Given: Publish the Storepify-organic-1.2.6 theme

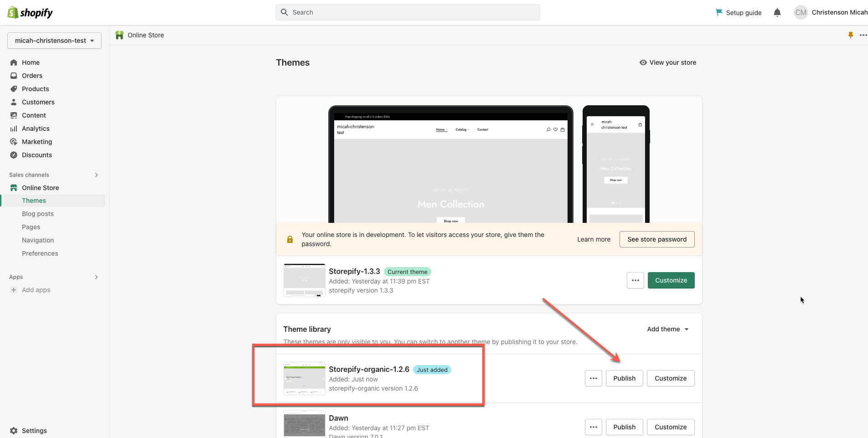Looking at the screenshot, I should click(x=624, y=378).
